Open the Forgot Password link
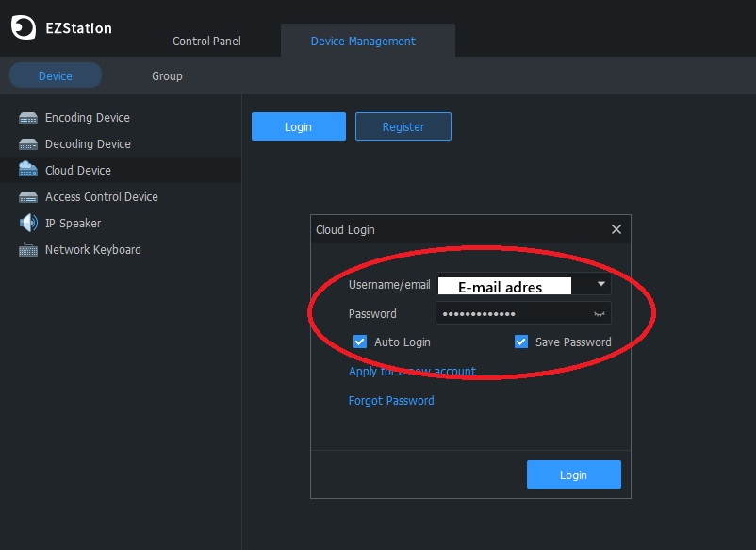 (391, 401)
